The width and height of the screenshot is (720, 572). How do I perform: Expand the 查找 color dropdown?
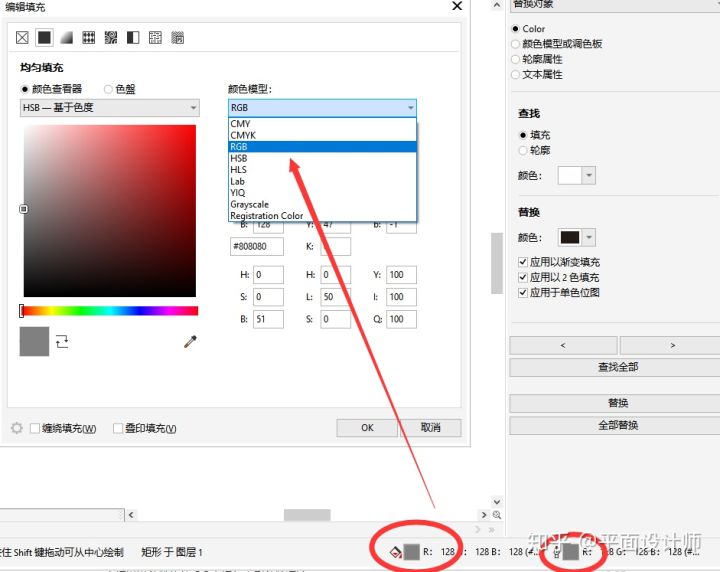click(x=589, y=175)
